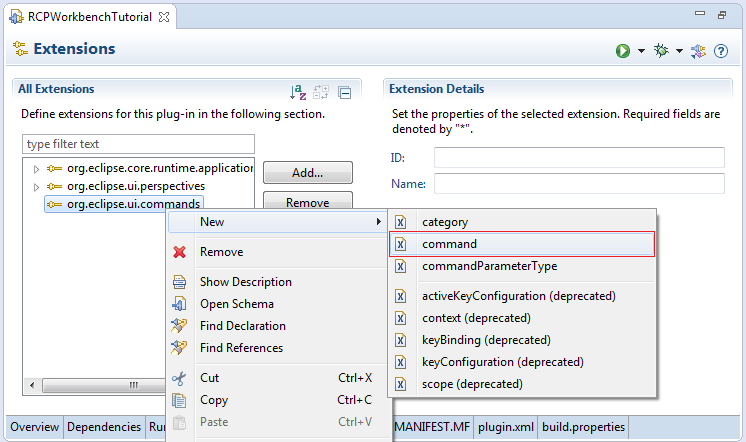Focus the Name text field
This screenshot has width=746, height=442.
click(x=579, y=184)
